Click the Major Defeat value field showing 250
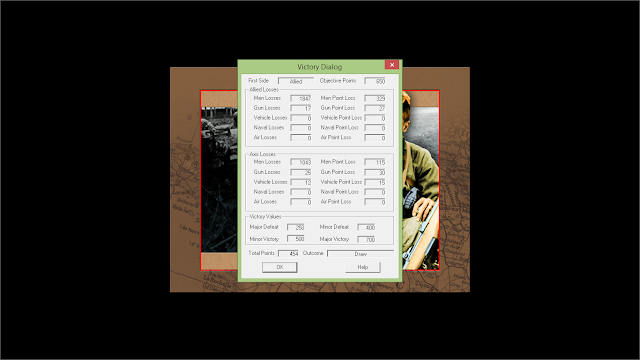The width and height of the screenshot is (640, 360). pos(296,227)
